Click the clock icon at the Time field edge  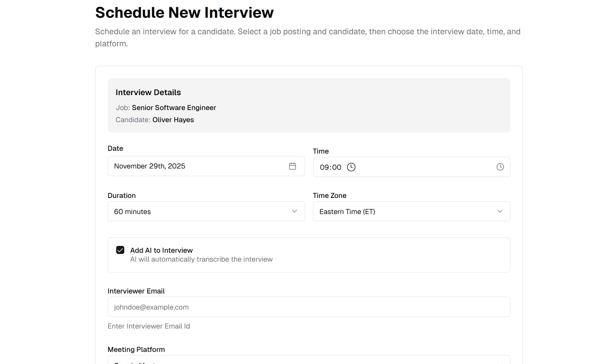tap(500, 166)
